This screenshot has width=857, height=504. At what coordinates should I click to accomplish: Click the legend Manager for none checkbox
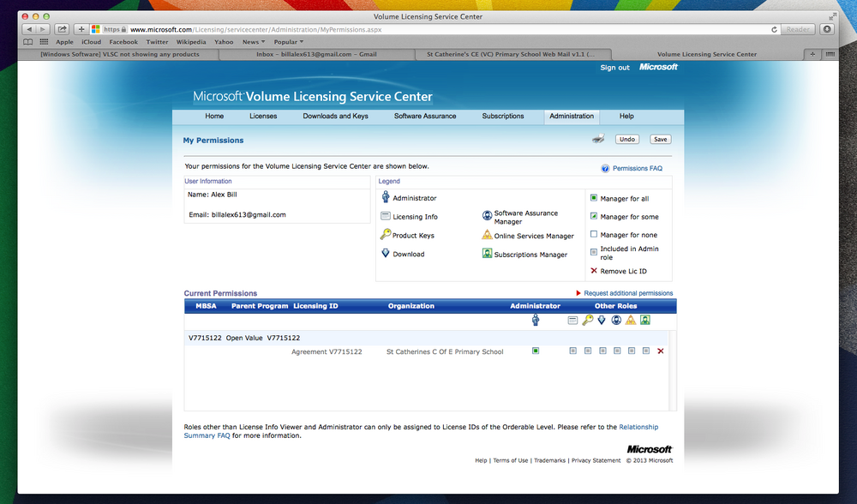click(594, 234)
